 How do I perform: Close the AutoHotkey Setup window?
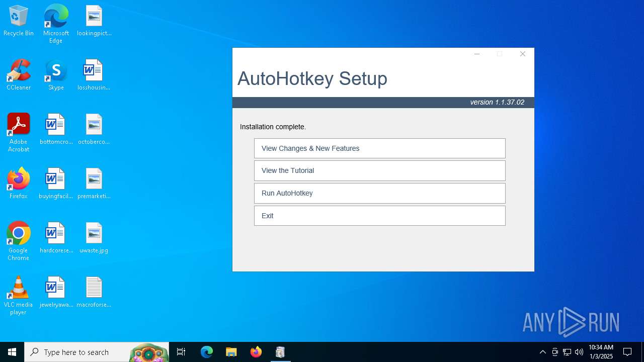523,54
